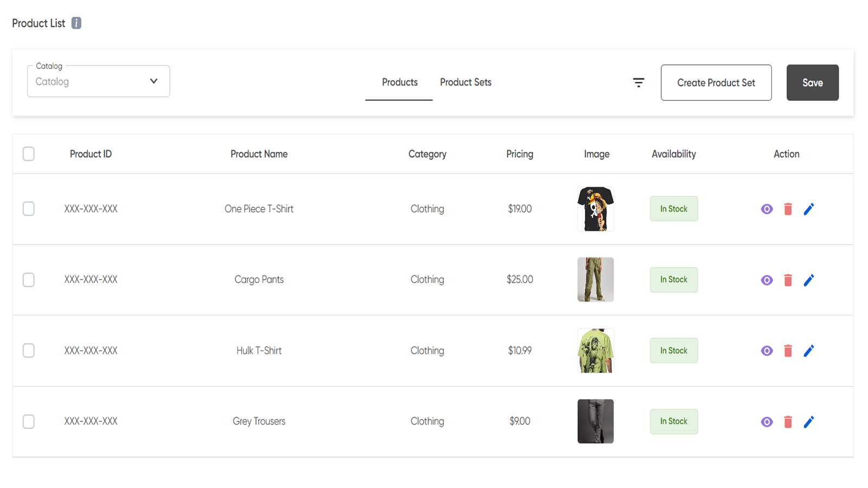Sort by the Product Name column
The height and width of the screenshot is (488, 868).
click(x=259, y=154)
